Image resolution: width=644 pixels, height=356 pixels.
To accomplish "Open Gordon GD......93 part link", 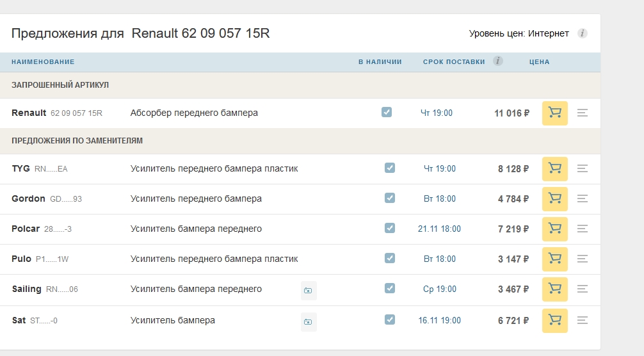I will 46,198.
